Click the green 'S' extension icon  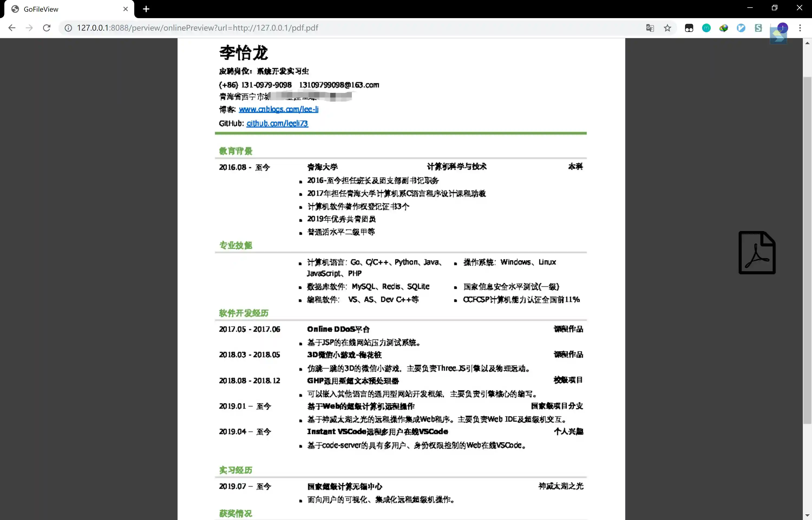[758, 28]
